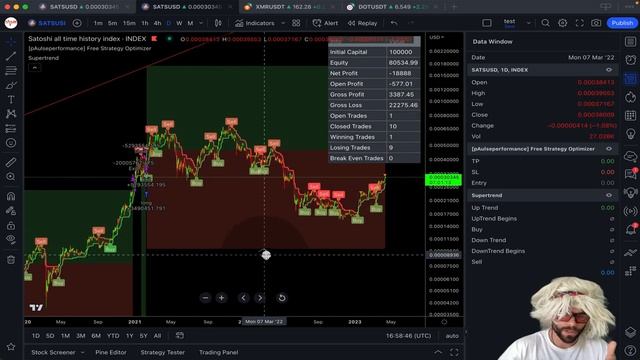Open indicator templates grid icon
The width and height of the screenshot is (640, 360).
[296, 23]
